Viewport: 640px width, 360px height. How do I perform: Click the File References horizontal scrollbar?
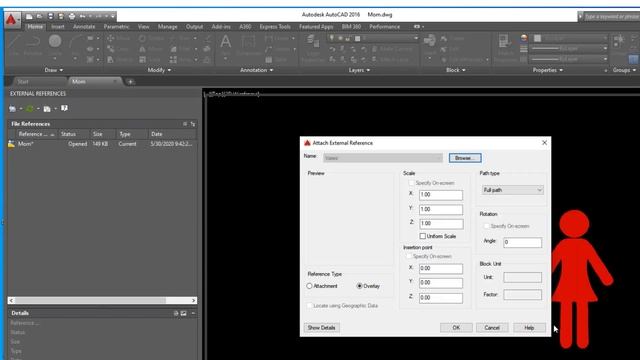(102, 300)
